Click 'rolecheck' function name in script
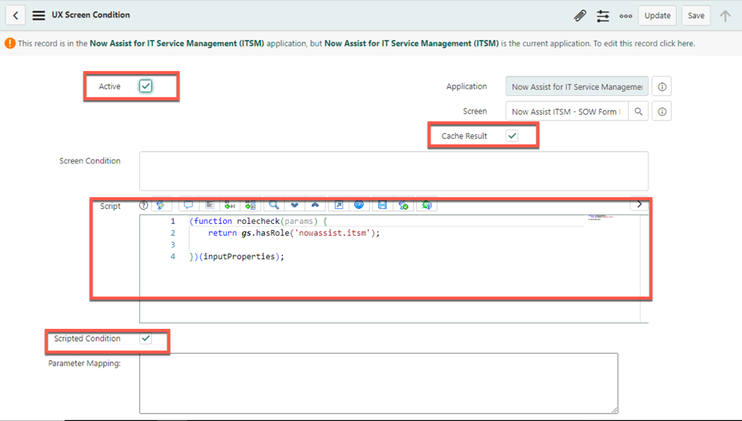Image resolution: width=742 pixels, height=421 pixels. [x=258, y=221]
